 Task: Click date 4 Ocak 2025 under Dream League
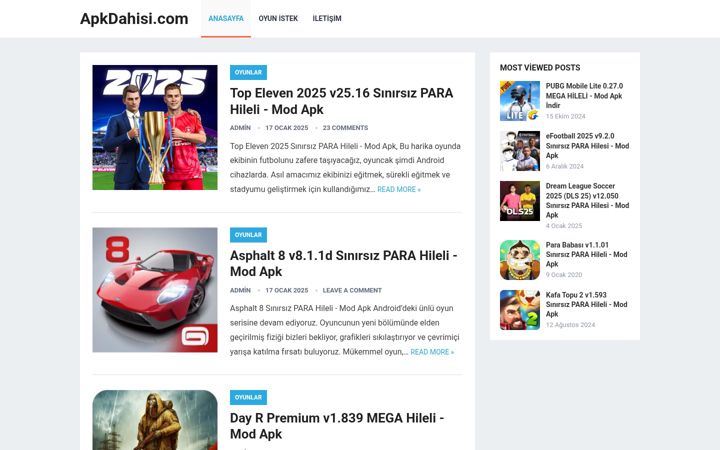pos(564,226)
